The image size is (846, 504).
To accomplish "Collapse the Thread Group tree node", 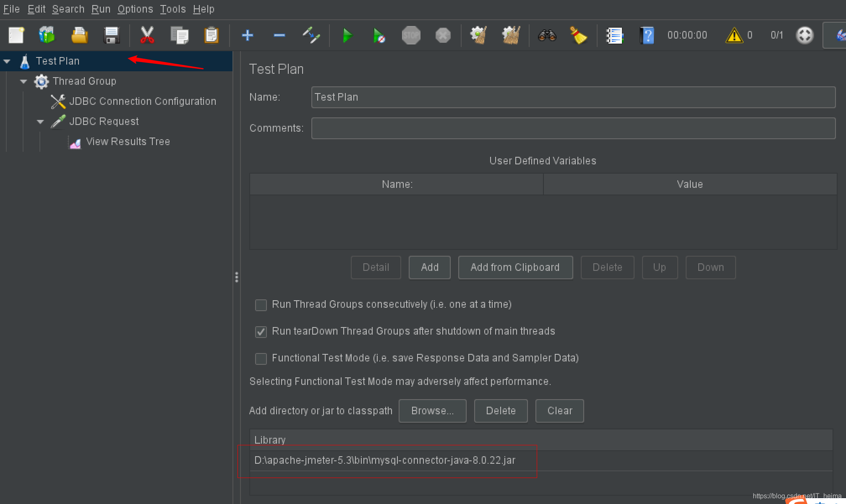I will [x=23, y=81].
